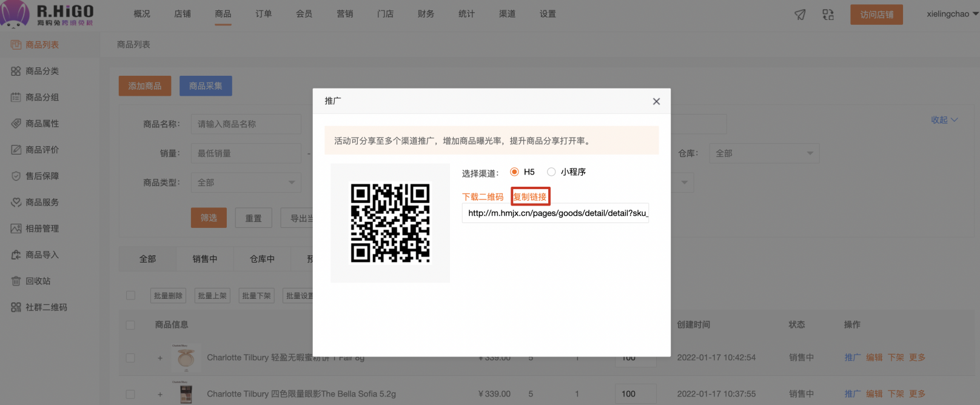
Task: Open the 财务 top menu
Action: click(x=426, y=14)
